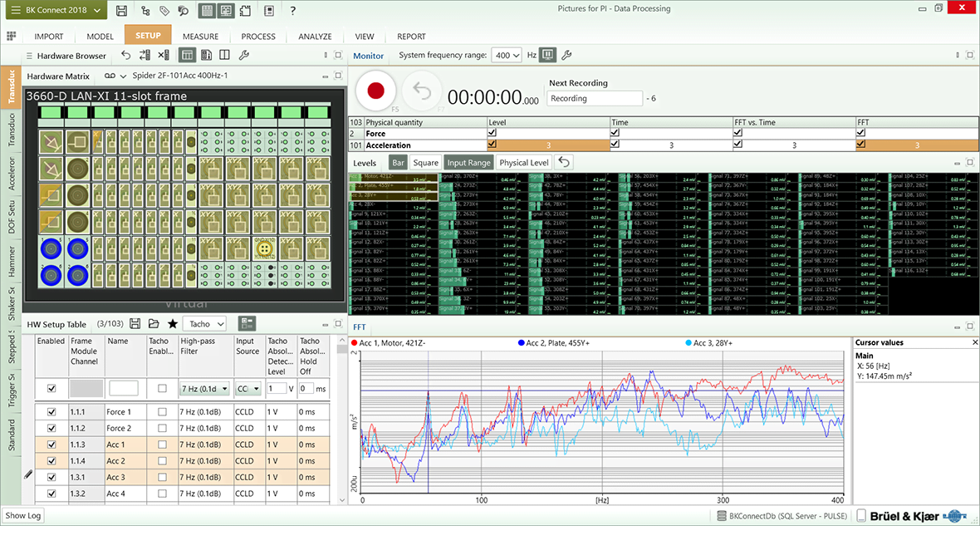Click the tag icon in the top toolbar
The image size is (980, 560).
[164, 11]
